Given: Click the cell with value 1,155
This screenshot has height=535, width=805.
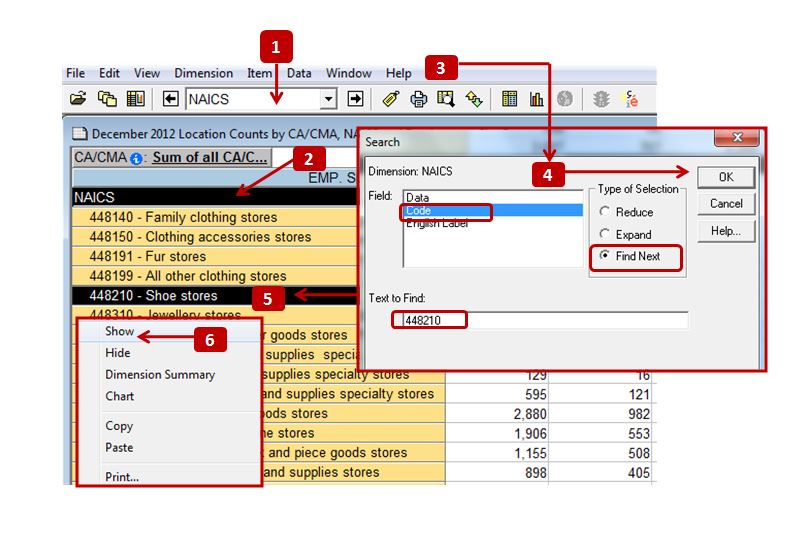Looking at the screenshot, I should 497,453.
